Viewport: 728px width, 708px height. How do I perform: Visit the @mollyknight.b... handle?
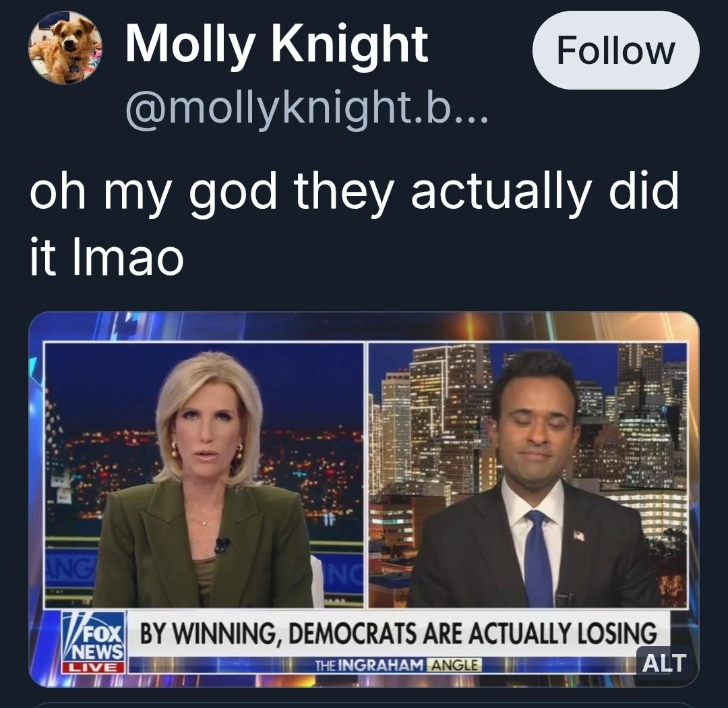(307, 108)
